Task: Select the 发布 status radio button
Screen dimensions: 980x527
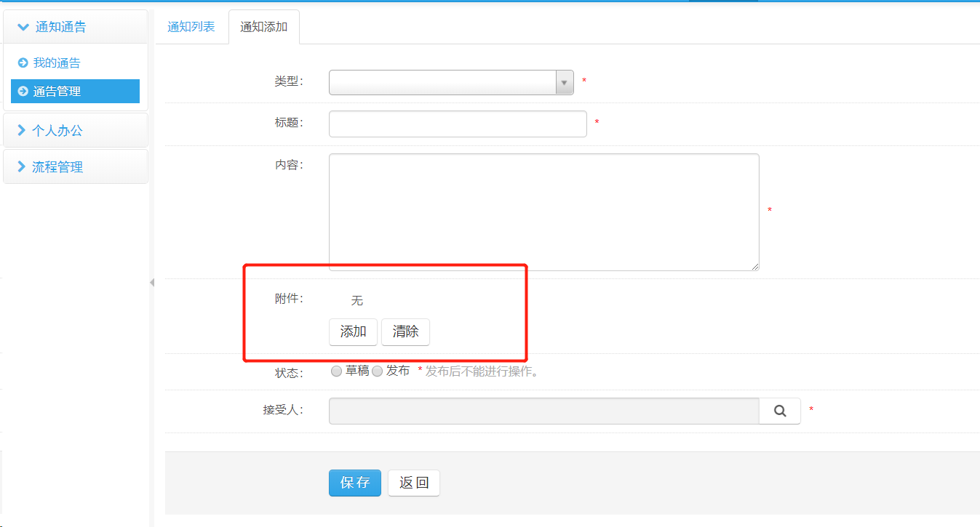Action: click(x=377, y=371)
